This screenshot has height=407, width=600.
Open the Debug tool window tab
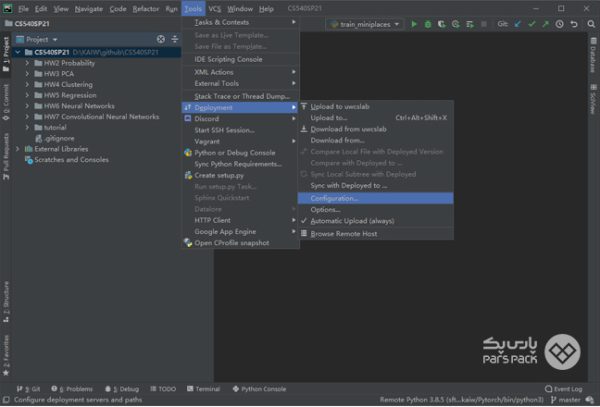click(x=122, y=389)
